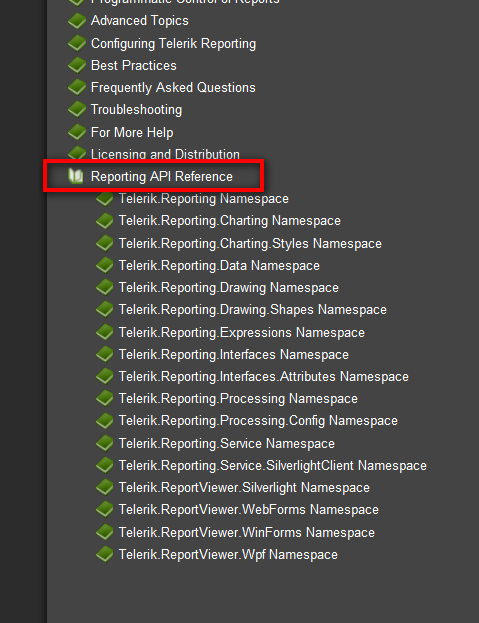Open Telerik.Reporting.Interfaces.Attributes Namespace
479x623 pixels.
264,376
